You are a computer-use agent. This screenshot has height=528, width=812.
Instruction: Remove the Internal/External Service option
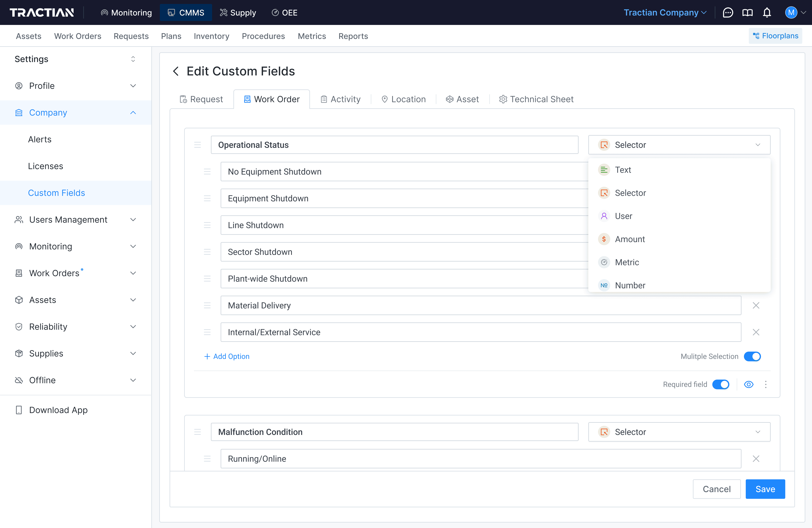[756, 332]
